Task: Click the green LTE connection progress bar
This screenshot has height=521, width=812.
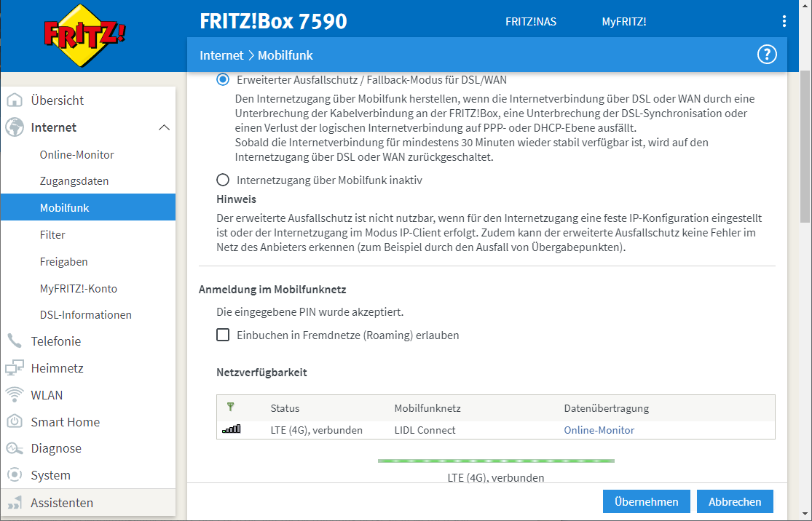Action: click(496, 461)
